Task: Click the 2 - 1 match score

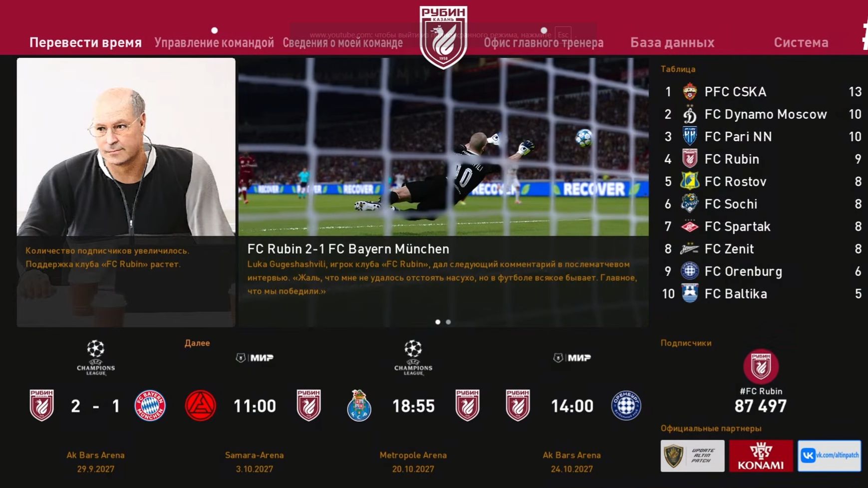Action: click(96, 406)
